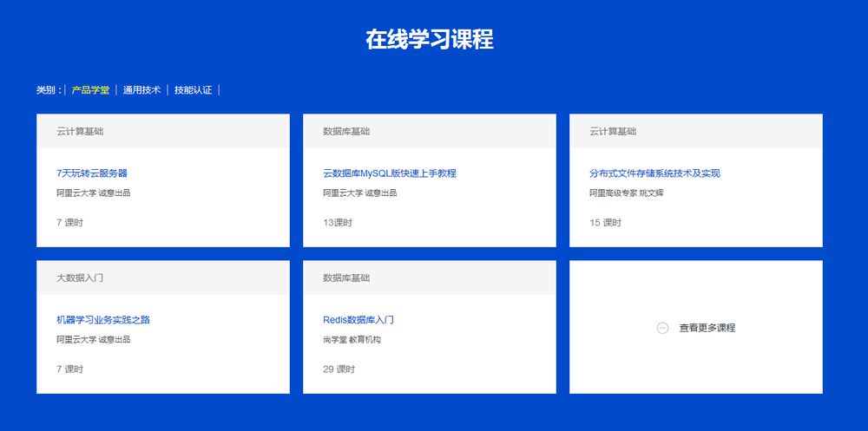Open the 分布式文件存储系统技术及实现 course
Viewport: 868px width, 431px height.
(654, 173)
